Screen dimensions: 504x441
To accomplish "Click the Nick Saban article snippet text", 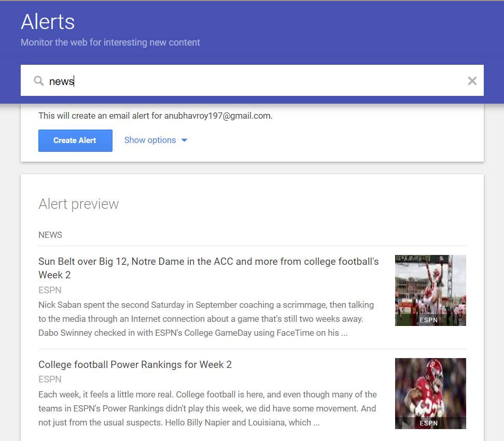I will click(206, 319).
